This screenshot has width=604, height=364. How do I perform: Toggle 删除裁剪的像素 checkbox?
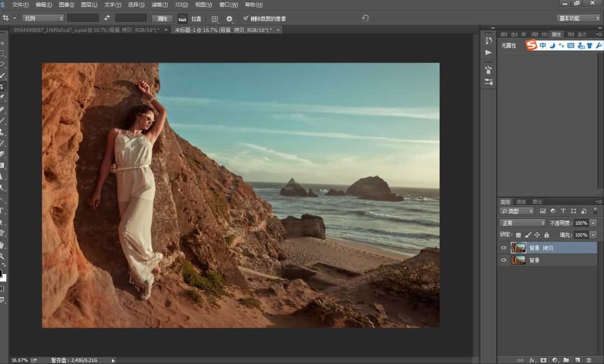pyautogui.click(x=246, y=18)
